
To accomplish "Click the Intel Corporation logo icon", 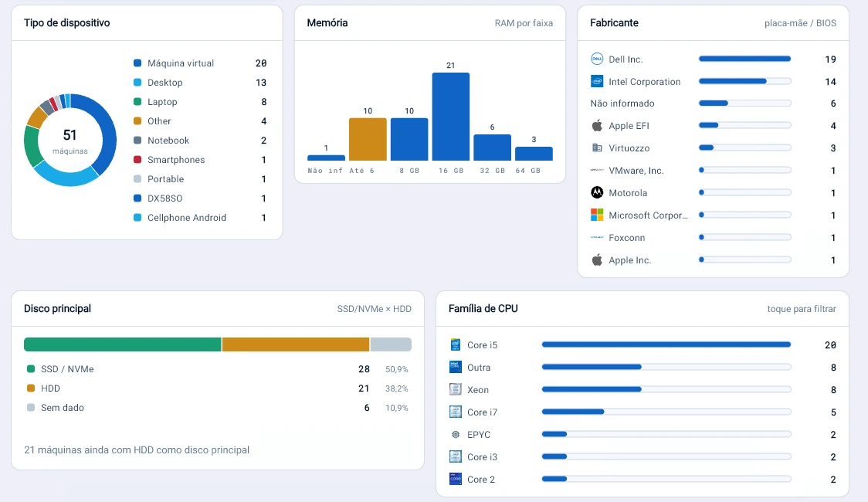I will tap(597, 81).
